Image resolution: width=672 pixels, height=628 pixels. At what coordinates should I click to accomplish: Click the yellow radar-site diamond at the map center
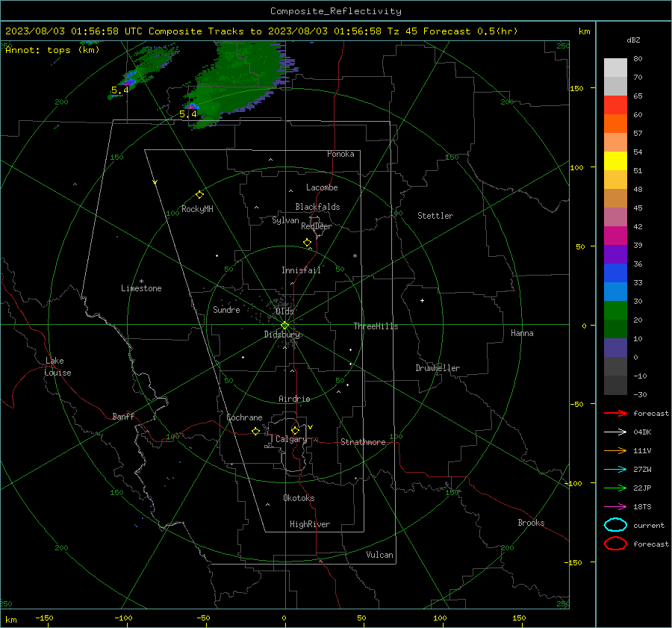[x=284, y=326]
